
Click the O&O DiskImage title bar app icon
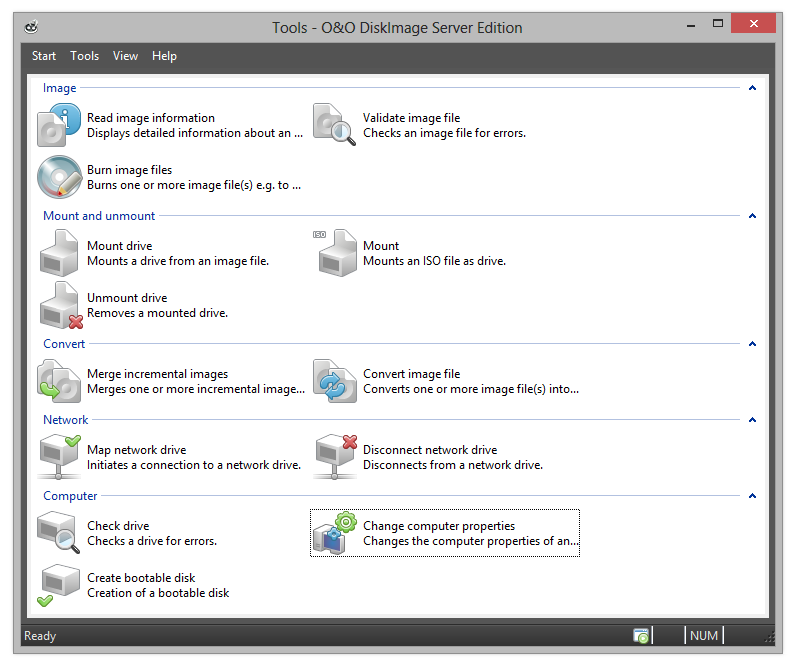tap(31, 27)
